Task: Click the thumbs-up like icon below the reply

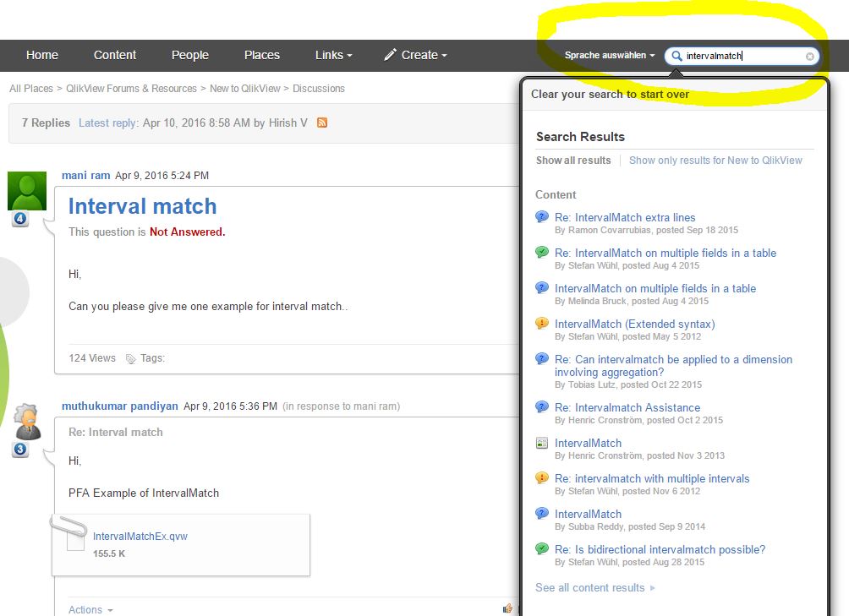Action: coord(507,608)
